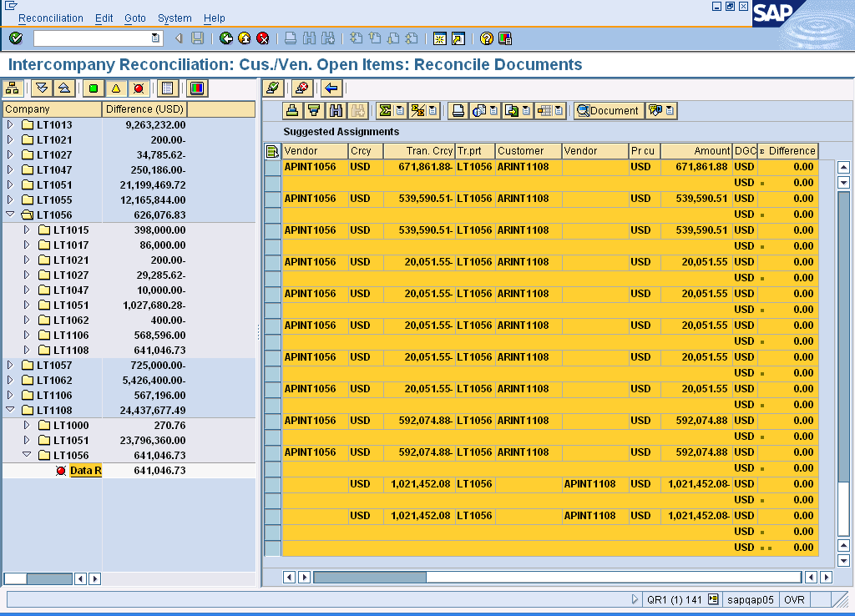Viewport: 855px width, 616px height.
Task: Click the Create Shortcut icon
Action: pos(458,38)
